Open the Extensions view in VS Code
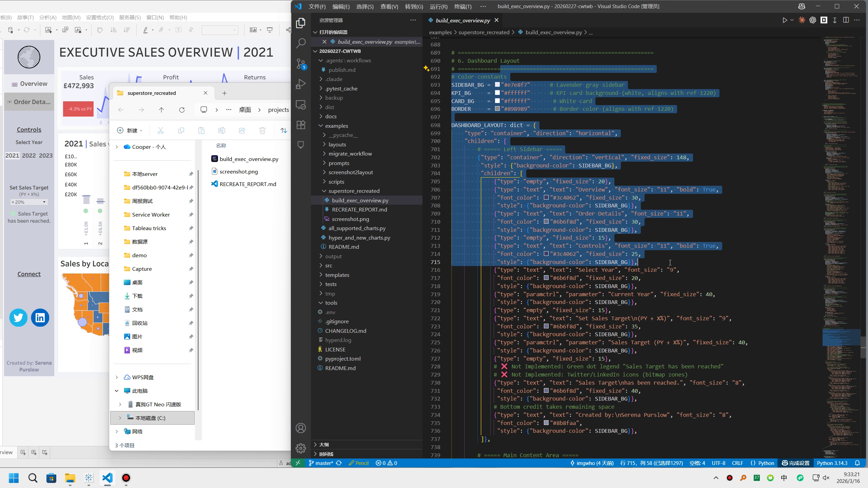Screen dimensions: 868x488 pyautogui.click(x=300, y=125)
